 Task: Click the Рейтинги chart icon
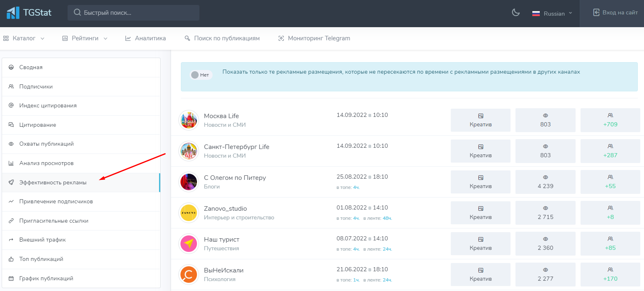coord(65,38)
